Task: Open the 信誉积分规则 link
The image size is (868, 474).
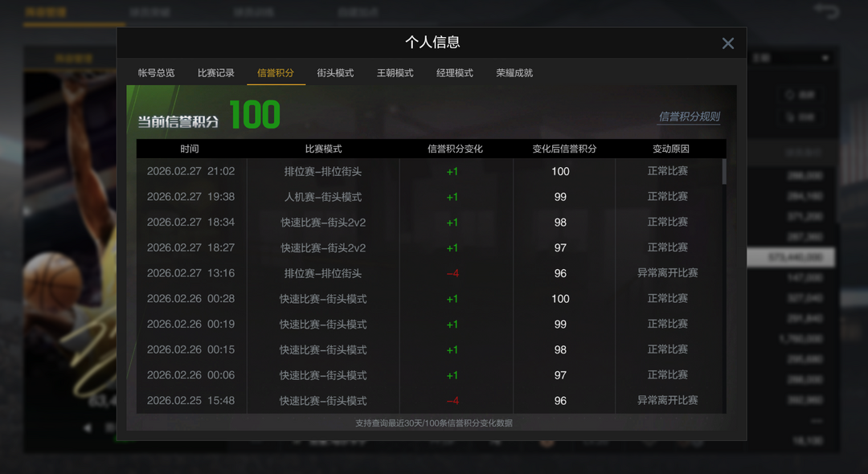Action: [x=689, y=116]
